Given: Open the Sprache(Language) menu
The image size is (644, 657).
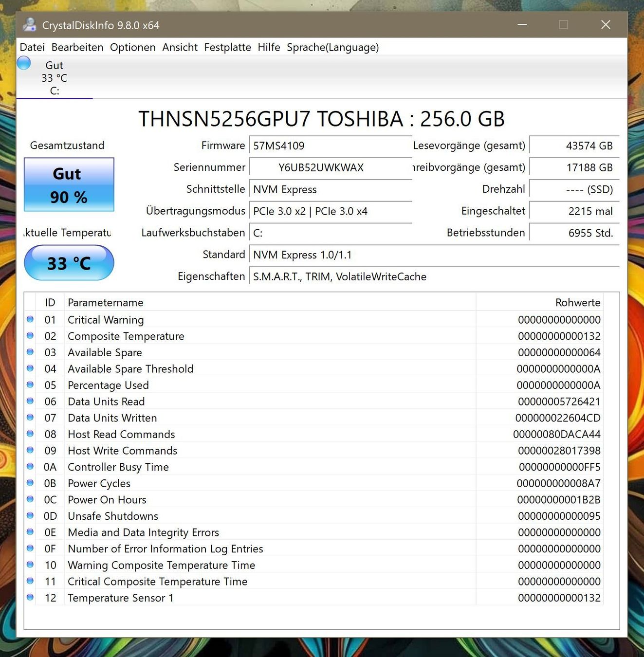Looking at the screenshot, I should 333,47.
